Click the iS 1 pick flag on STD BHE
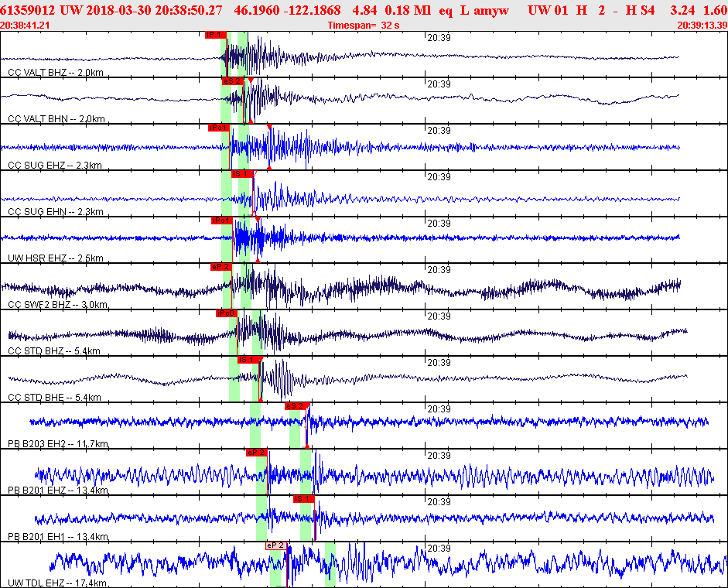728x588 pixels. (x=248, y=360)
